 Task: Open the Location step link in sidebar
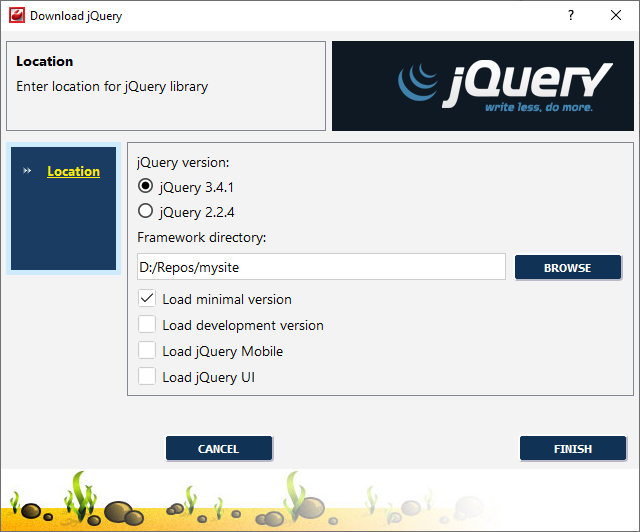point(73,171)
